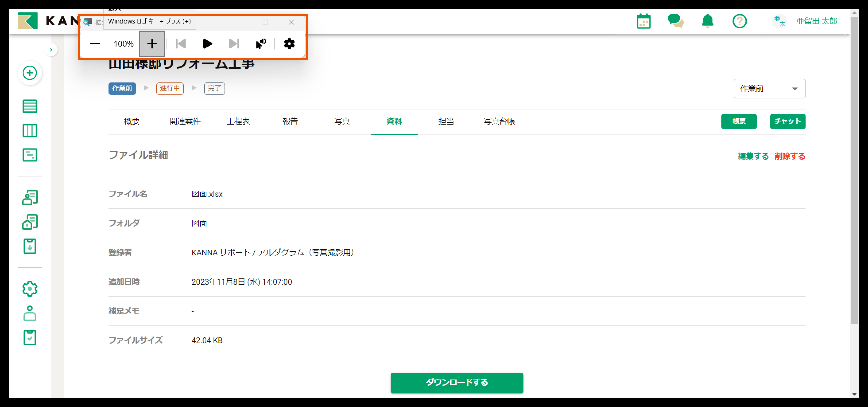Select the 作業前 status badge
The width and height of the screenshot is (868, 407).
click(x=122, y=88)
